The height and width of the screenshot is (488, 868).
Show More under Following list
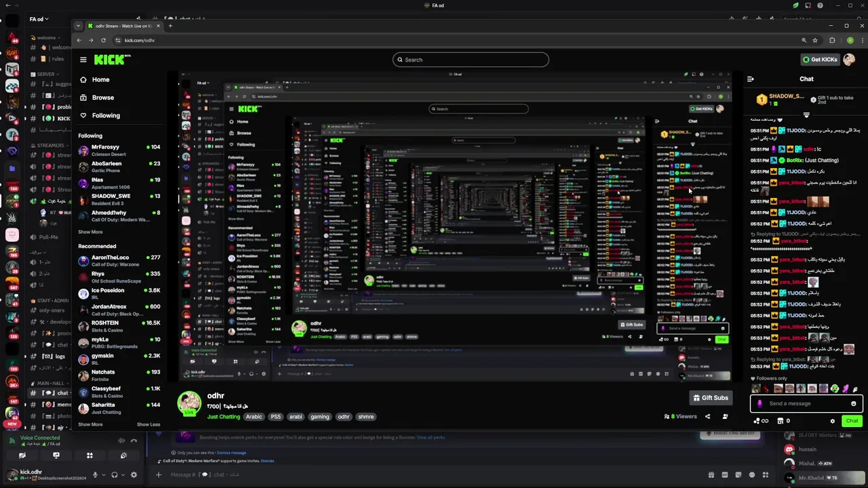click(x=90, y=232)
